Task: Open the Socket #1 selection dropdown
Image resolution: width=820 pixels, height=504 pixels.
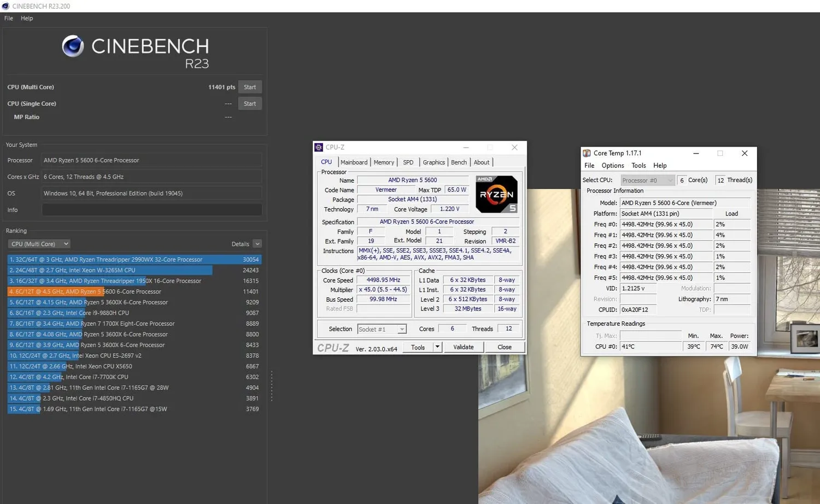Action: click(382, 329)
